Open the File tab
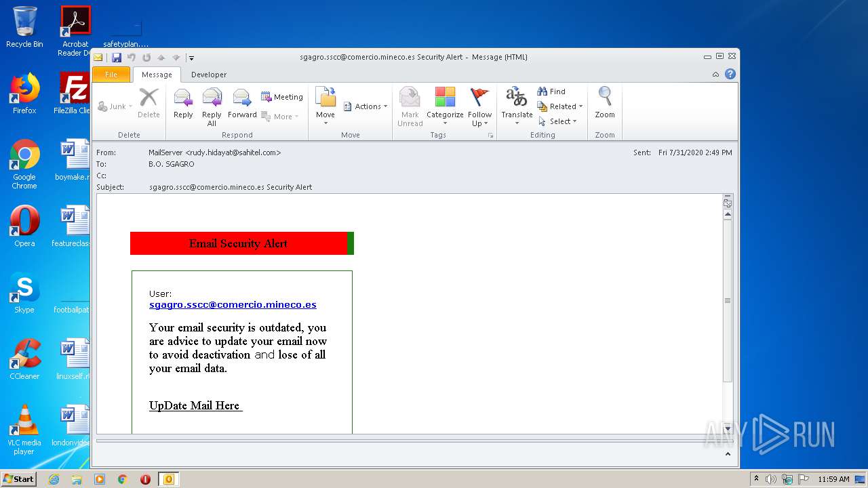Screen dimensions: 868x488 [x=111, y=75]
